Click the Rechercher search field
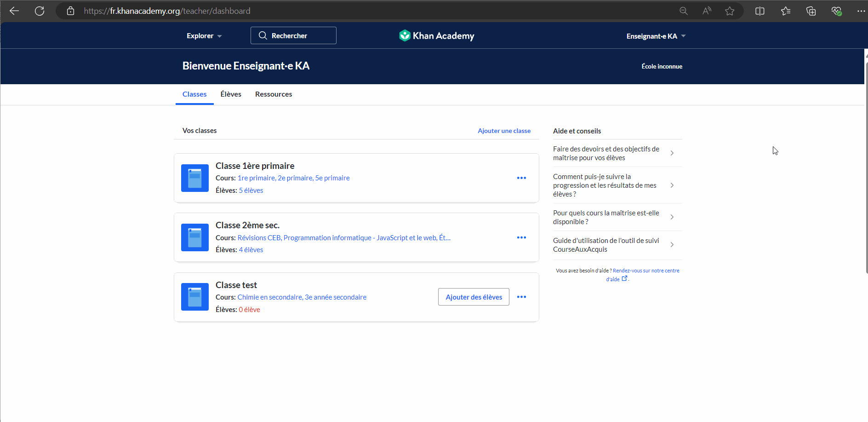 [x=293, y=35]
